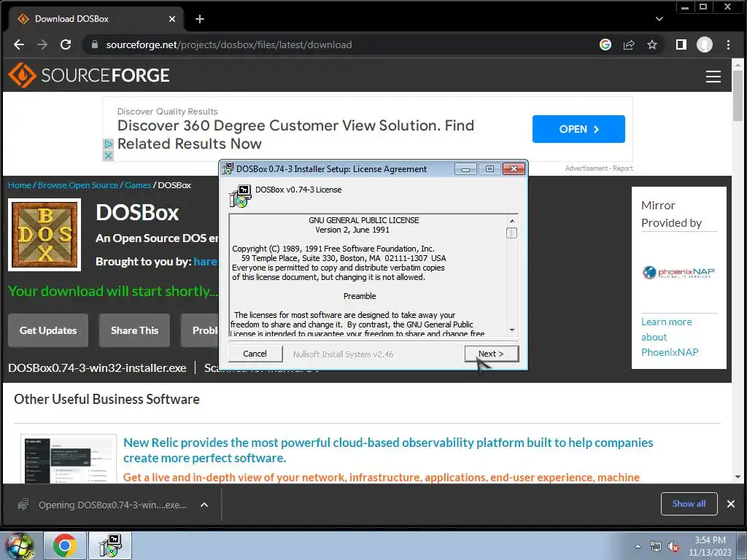Click DOSBox installer taskbar icon
The height and width of the screenshot is (560, 747).
[x=111, y=545]
